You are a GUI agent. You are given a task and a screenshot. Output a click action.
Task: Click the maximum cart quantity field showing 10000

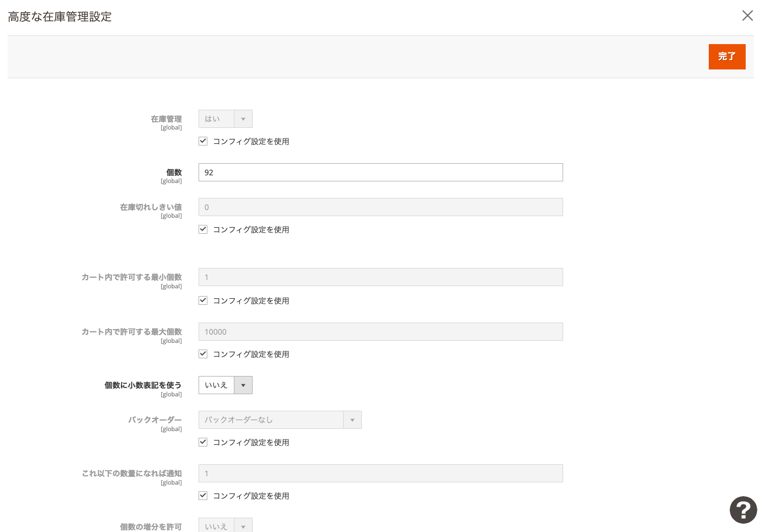tap(381, 331)
